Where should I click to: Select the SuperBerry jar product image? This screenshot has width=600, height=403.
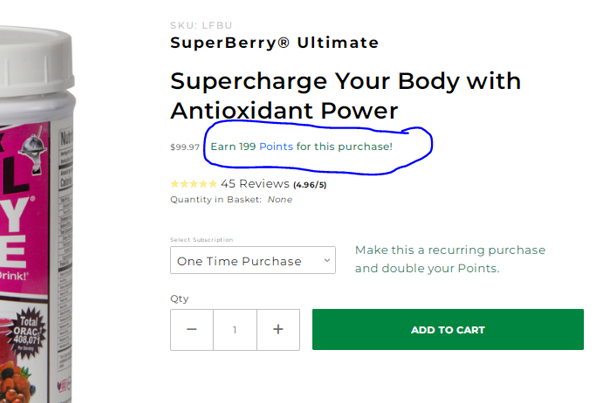pos(37,214)
